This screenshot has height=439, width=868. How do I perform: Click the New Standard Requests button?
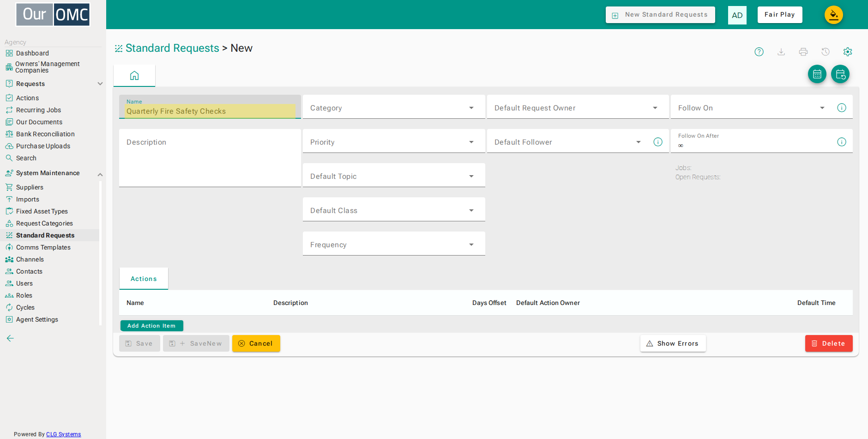click(x=660, y=15)
